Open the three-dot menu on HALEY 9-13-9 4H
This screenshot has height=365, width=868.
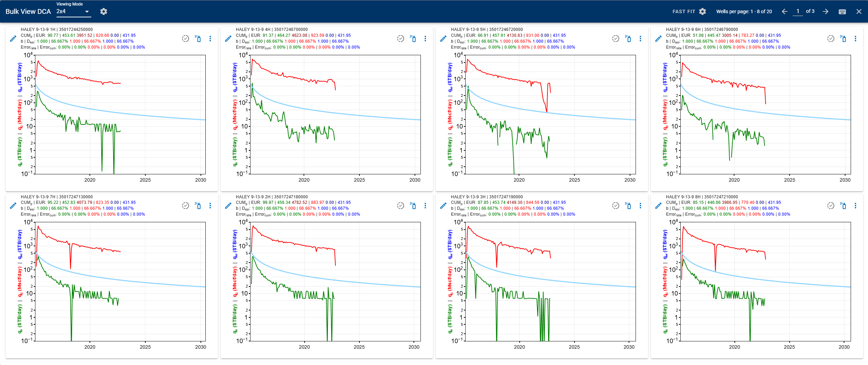[x=425, y=39]
